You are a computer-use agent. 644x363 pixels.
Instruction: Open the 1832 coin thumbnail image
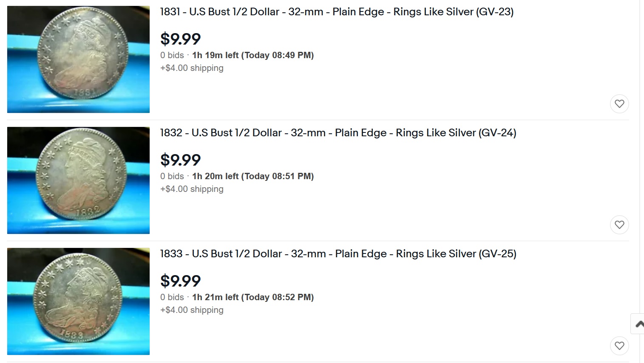coord(78,180)
